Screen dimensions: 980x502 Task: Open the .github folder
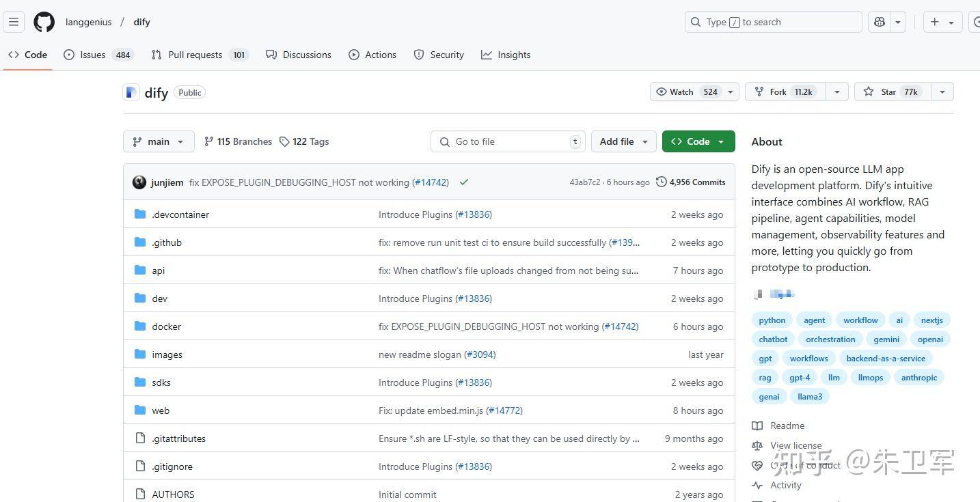click(x=167, y=242)
